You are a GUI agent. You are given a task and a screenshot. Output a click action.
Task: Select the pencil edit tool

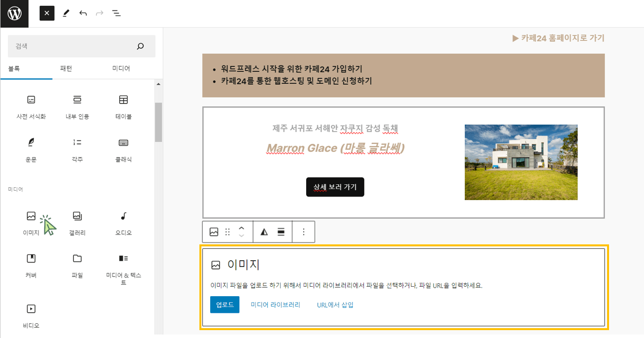tap(66, 13)
